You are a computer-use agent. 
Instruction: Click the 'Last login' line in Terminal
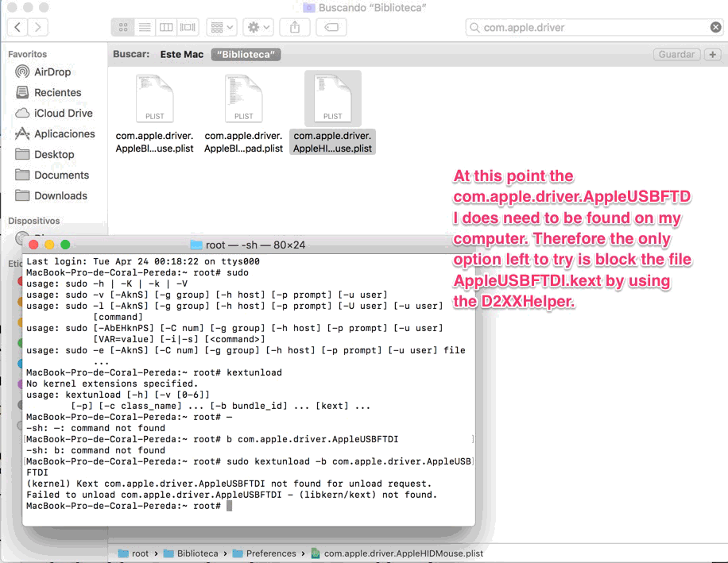(142, 261)
